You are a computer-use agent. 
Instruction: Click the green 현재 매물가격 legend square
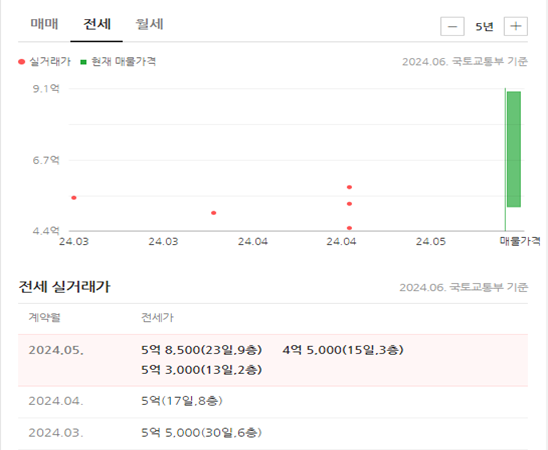coord(83,62)
